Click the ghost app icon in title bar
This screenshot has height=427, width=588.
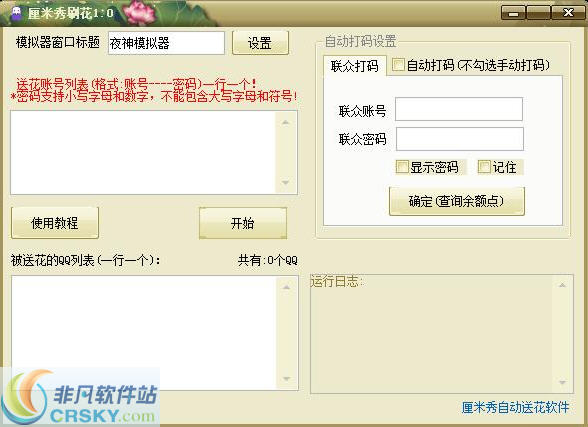pyautogui.click(x=16, y=13)
